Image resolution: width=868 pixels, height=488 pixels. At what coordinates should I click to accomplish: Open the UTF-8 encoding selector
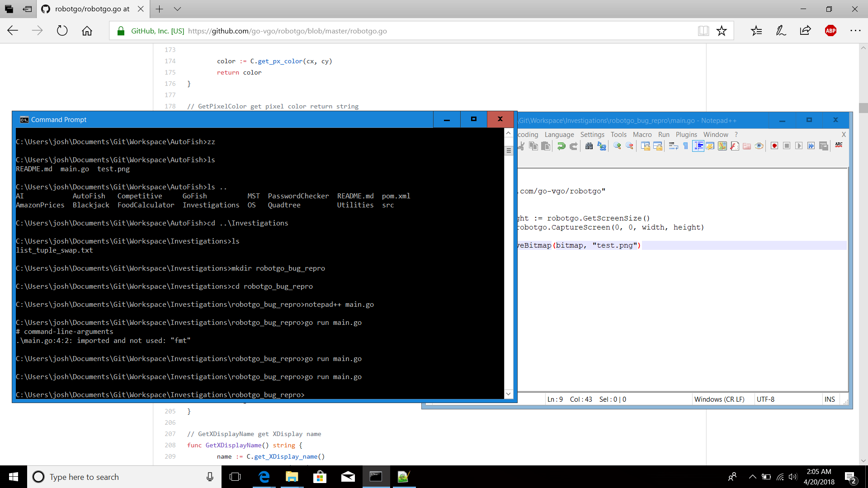tap(766, 399)
